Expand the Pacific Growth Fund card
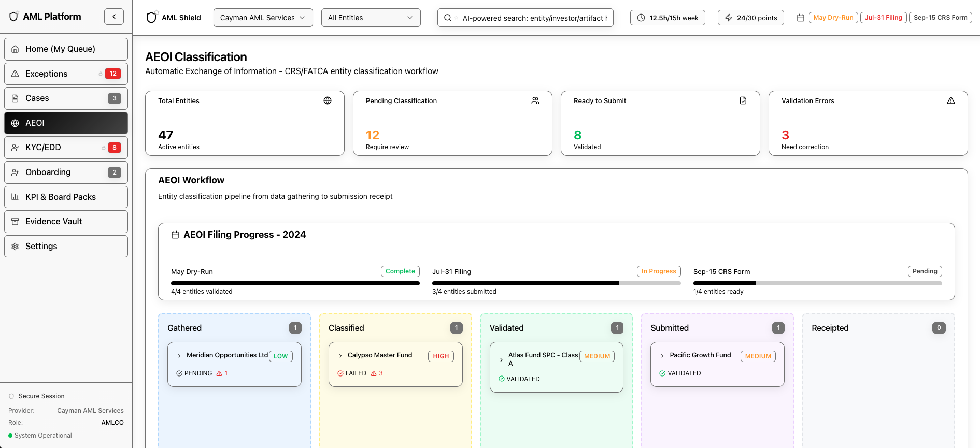Image resolution: width=980 pixels, height=448 pixels. pos(662,356)
